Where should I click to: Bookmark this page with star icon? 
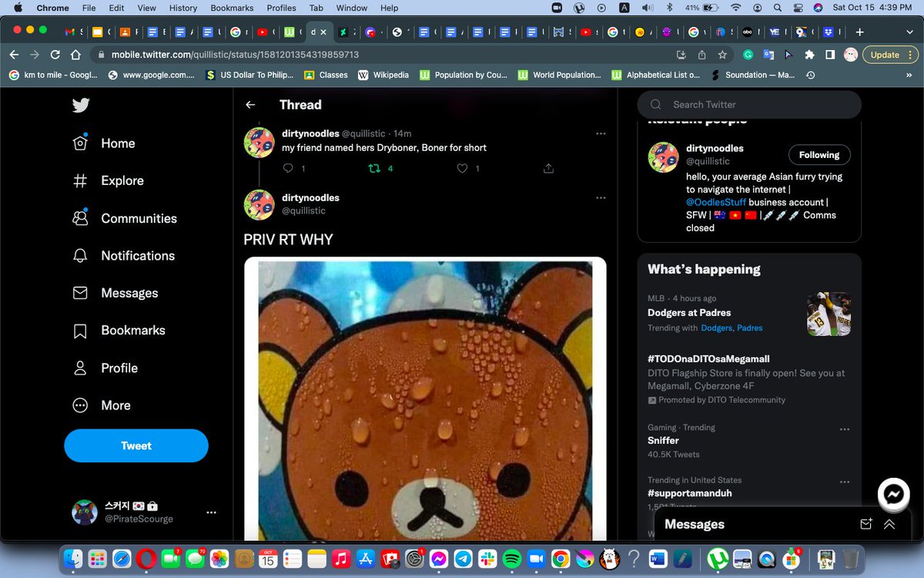click(x=722, y=55)
